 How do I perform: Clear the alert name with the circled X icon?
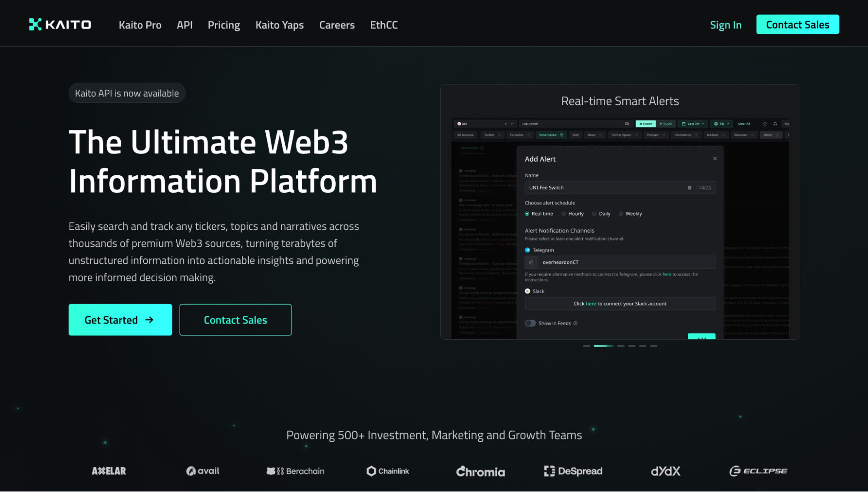point(690,188)
